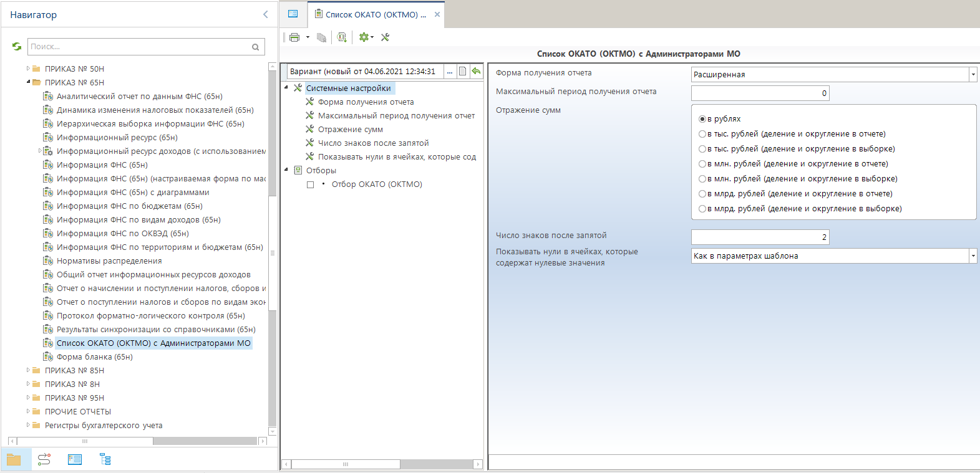This screenshot has height=473, width=980.
Task: Click the tools icon next to Системные настройки
Action: pos(298,88)
